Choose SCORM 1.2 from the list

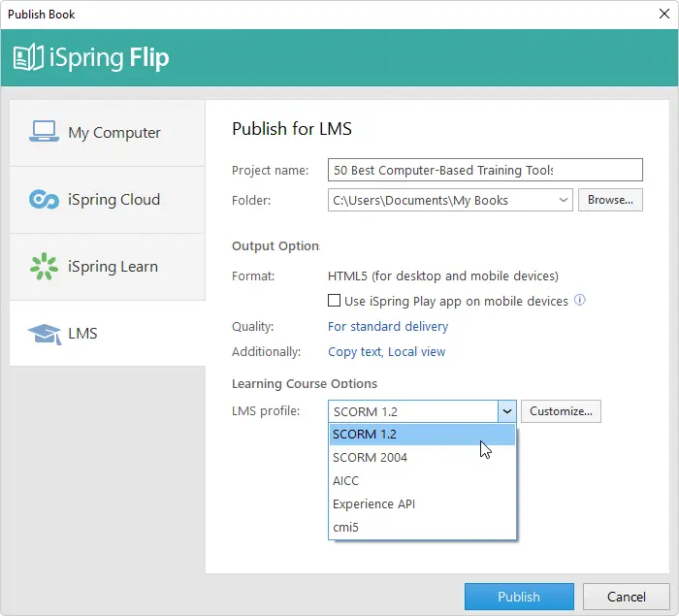tap(422, 434)
